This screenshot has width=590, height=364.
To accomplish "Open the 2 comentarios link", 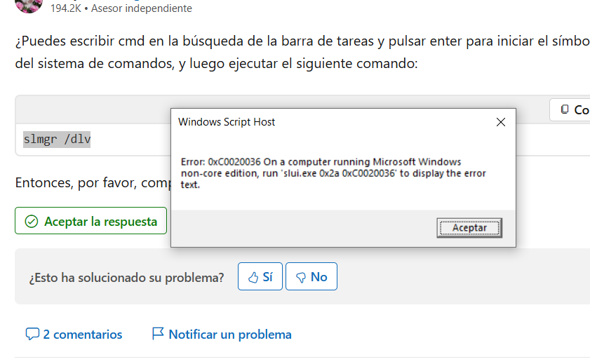I will pos(74,335).
